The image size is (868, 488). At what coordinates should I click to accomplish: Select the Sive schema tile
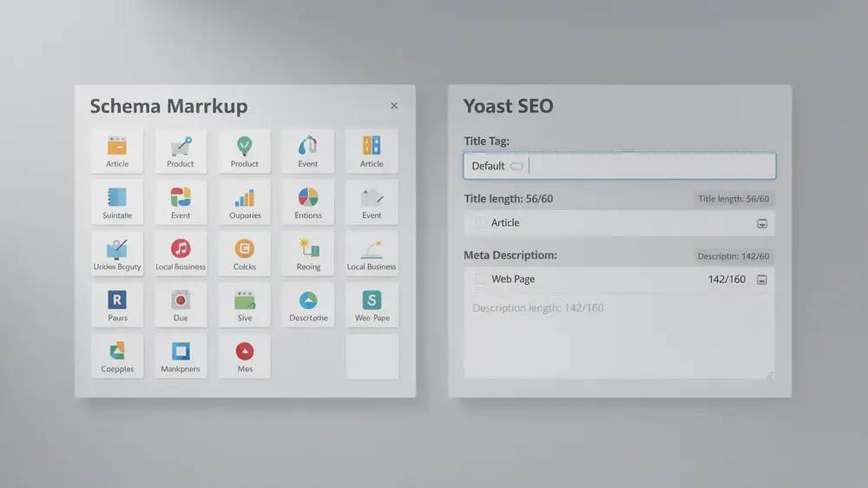tap(244, 305)
